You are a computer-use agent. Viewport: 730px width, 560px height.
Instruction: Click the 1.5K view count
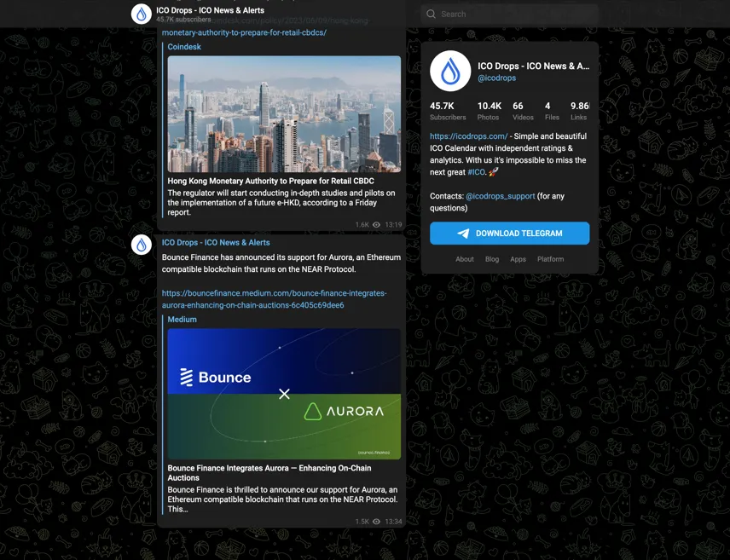coord(362,522)
